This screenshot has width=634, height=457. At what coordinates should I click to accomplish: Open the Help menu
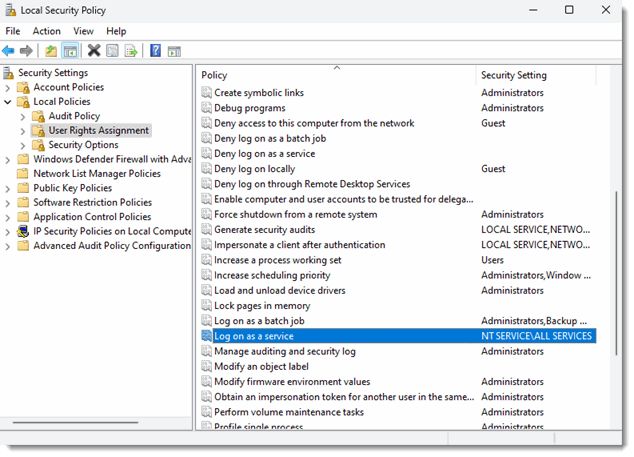[116, 31]
